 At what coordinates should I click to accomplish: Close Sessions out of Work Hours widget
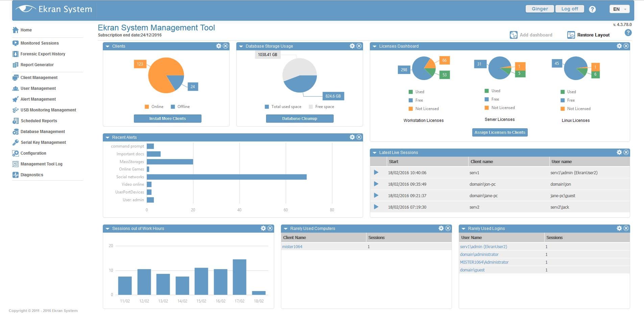[x=270, y=228]
